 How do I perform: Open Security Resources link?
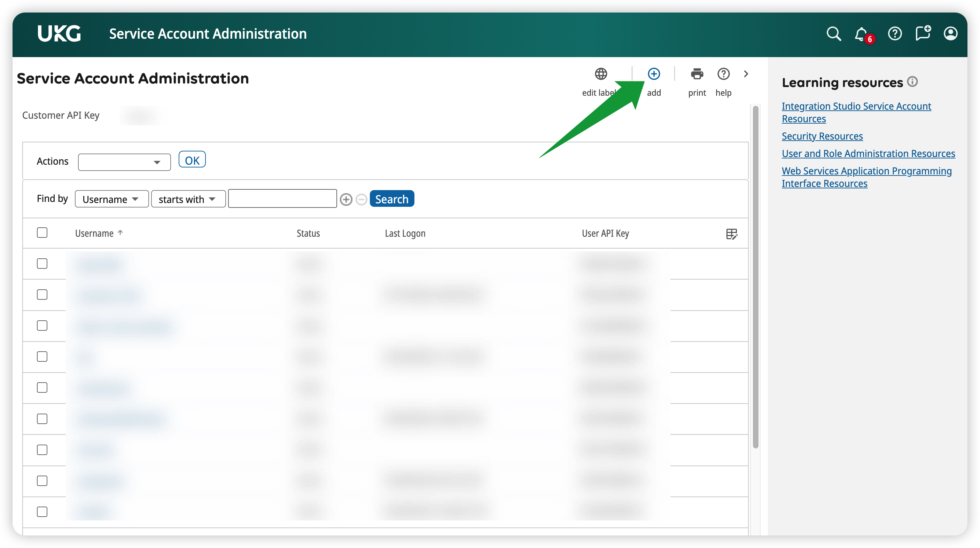pyautogui.click(x=822, y=136)
